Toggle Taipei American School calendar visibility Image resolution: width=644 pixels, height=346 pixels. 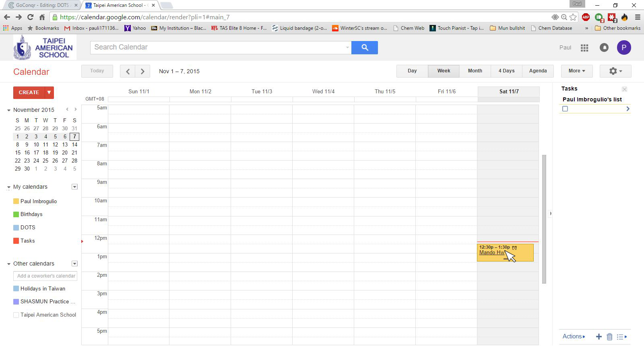point(16,315)
